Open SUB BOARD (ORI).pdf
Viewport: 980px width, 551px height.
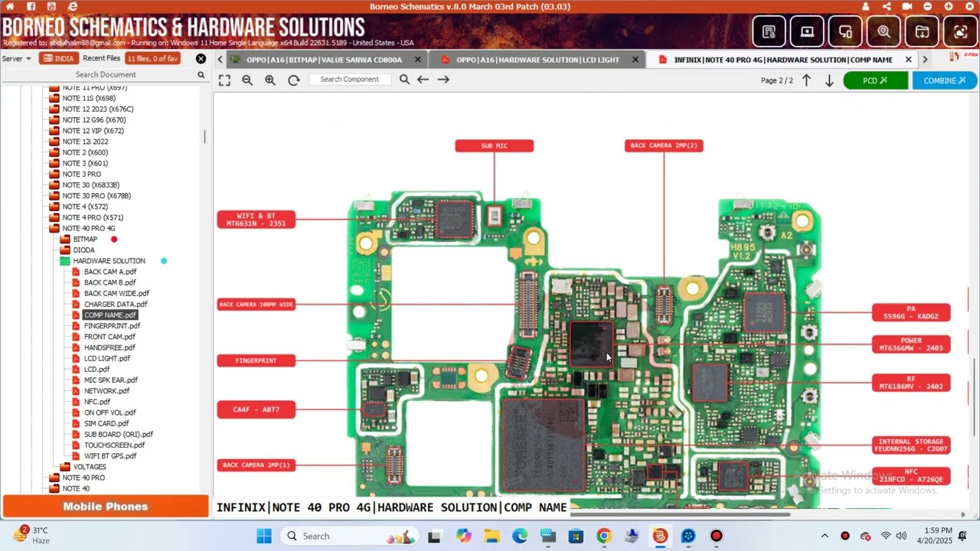click(118, 435)
